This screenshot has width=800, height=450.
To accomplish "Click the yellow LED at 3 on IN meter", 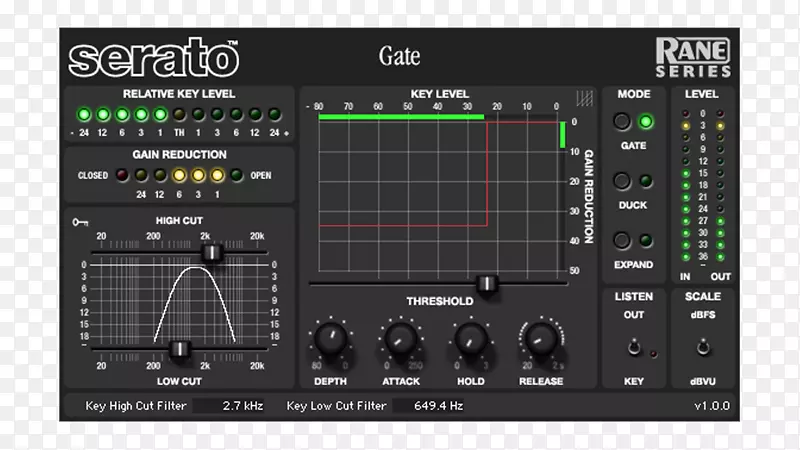I will point(686,126).
